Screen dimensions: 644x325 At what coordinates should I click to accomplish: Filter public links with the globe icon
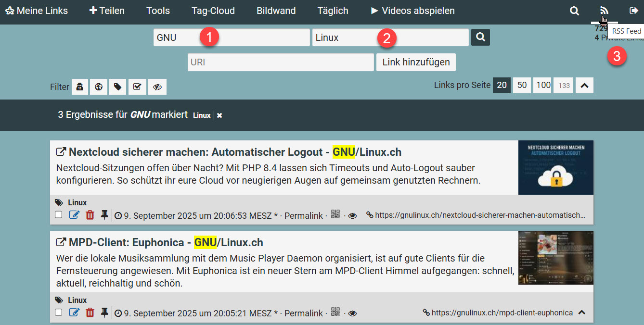99,87
